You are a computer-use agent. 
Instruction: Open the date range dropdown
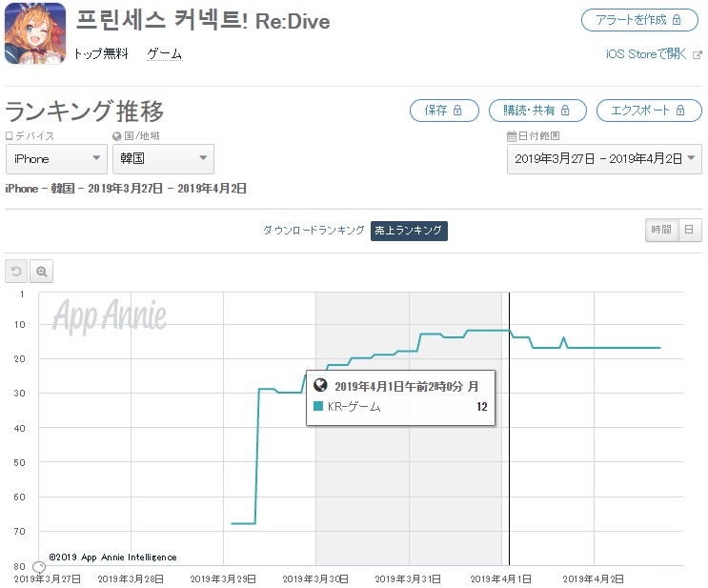(604, 159)
